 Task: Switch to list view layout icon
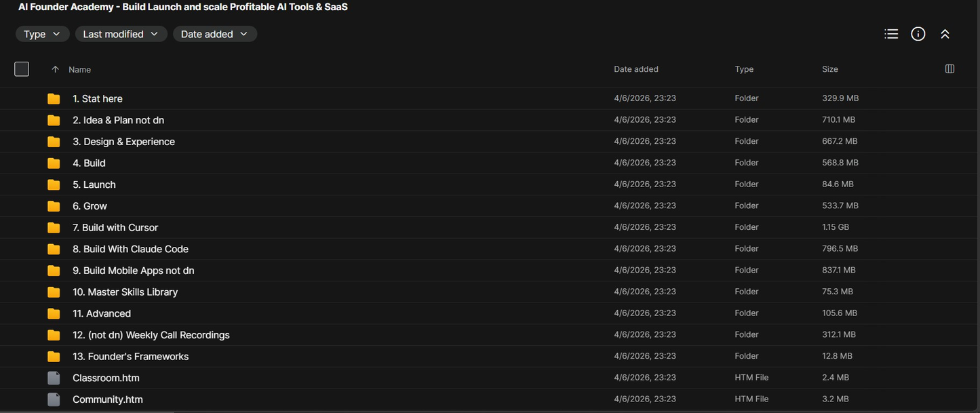tap(891, 34)
